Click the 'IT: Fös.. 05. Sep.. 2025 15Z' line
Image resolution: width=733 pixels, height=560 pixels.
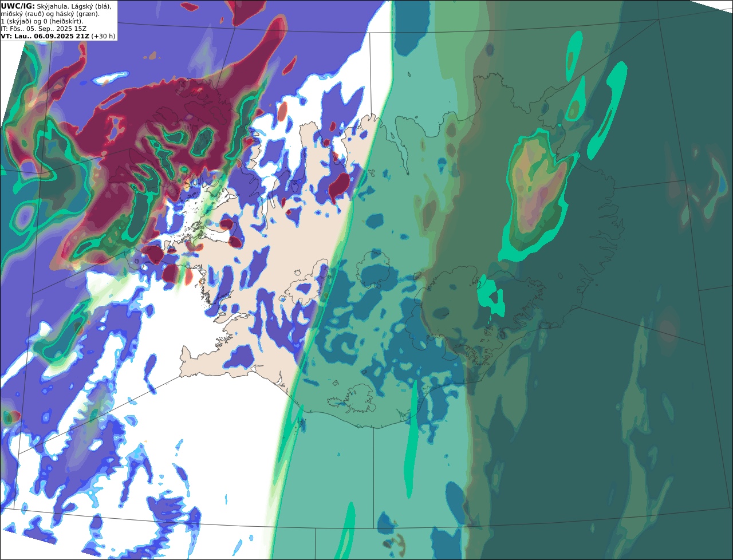coord(44,29)
